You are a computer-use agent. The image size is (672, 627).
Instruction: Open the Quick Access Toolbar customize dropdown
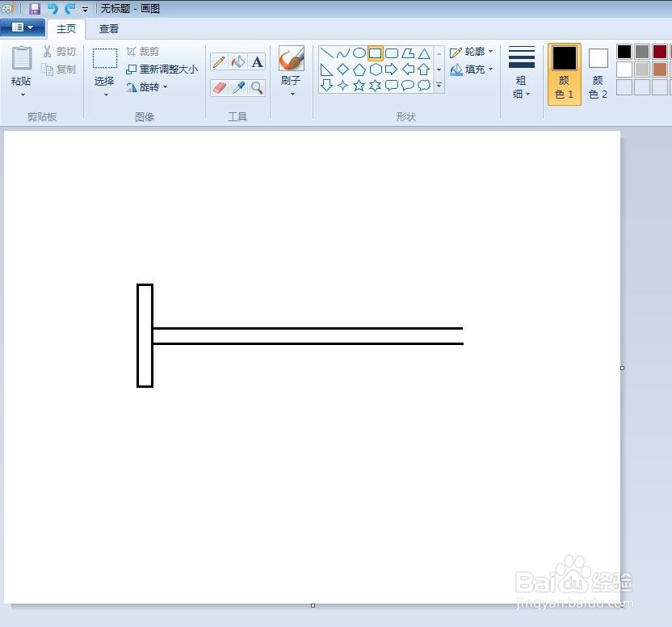86,10
